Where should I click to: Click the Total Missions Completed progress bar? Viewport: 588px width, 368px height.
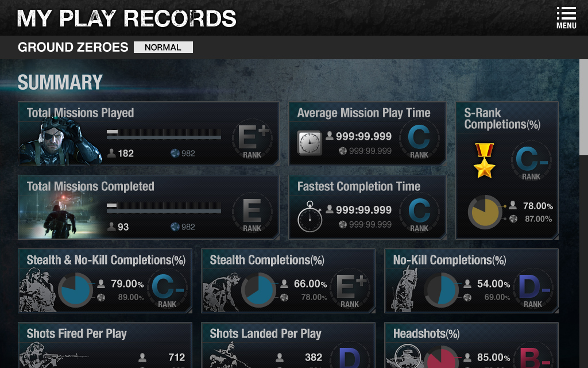click(x=164, y=208)
